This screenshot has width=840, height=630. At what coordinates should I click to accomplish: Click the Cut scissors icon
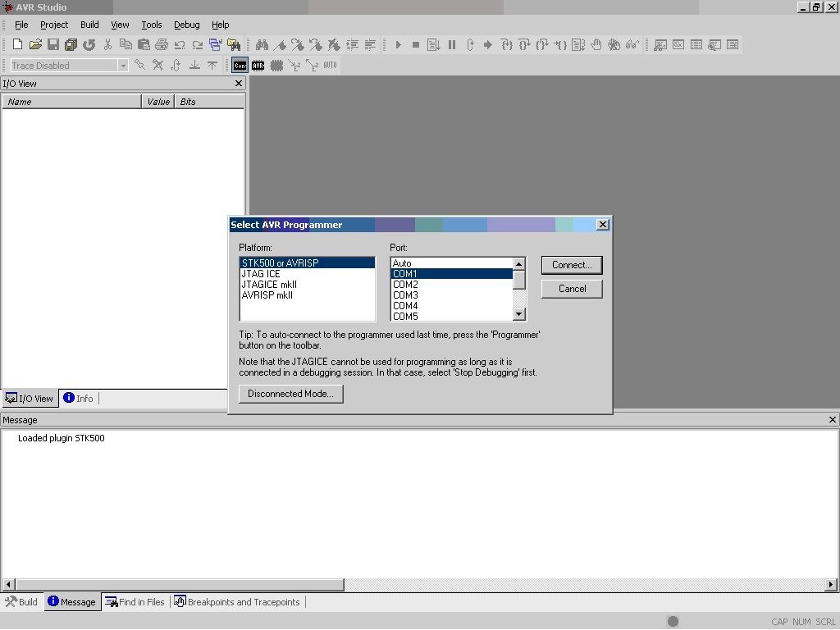tap(107, 44)
